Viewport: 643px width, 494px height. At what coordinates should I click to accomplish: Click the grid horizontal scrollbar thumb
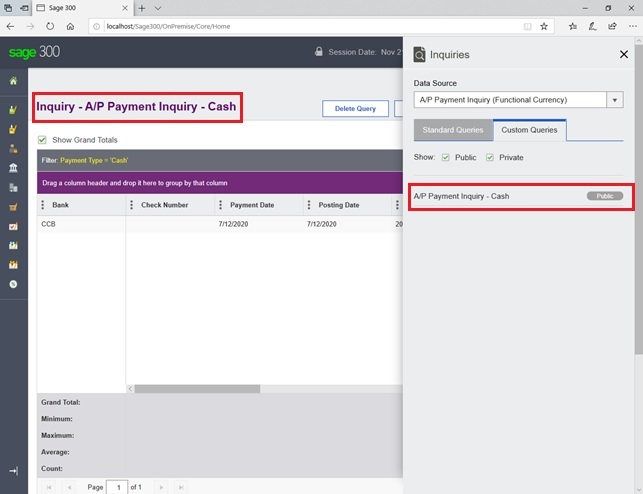[x=197, y=389]
